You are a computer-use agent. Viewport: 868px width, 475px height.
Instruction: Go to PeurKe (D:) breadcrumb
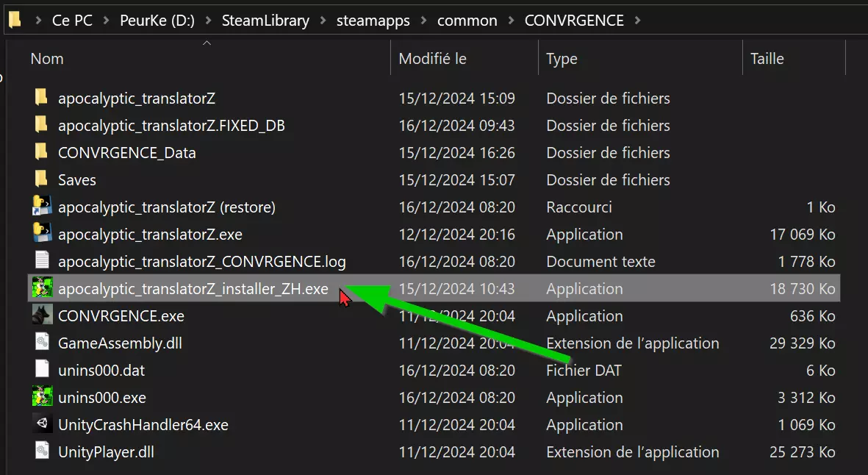[x=157, y=21]
